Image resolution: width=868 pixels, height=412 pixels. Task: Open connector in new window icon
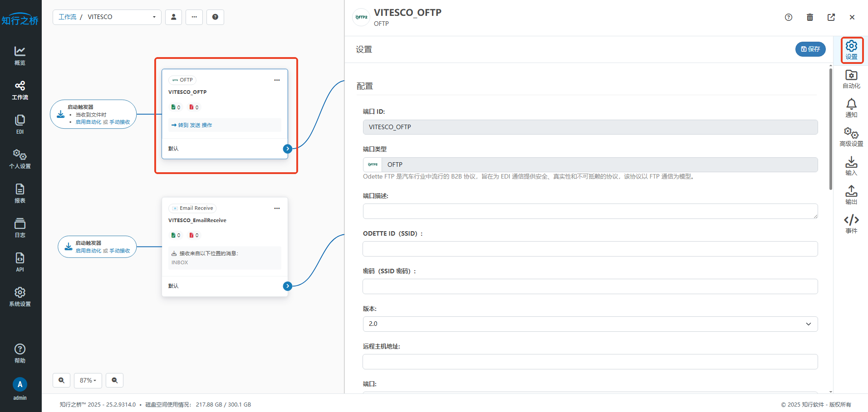[x=831, y=17]
